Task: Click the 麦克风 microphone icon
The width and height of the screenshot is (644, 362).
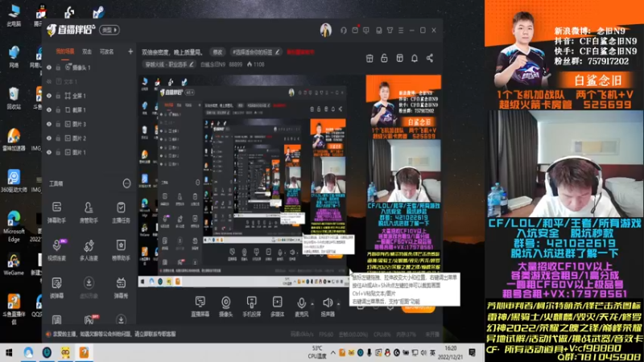Action: [301, 303]
